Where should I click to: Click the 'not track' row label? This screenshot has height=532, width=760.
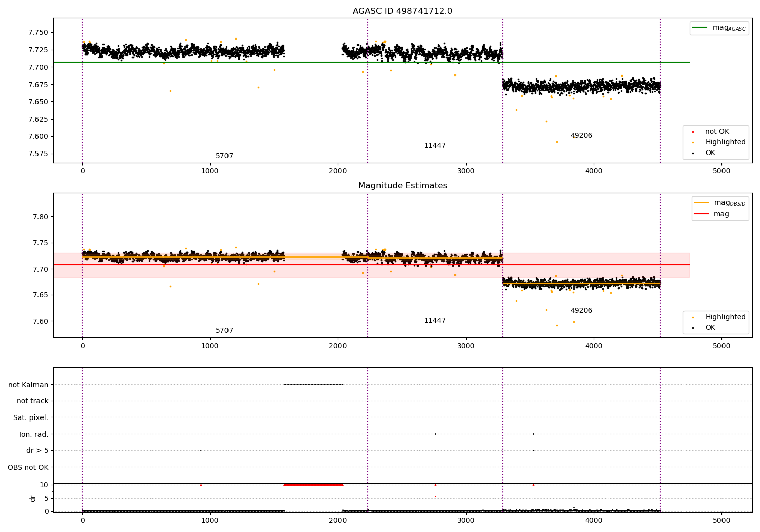pos(32,401)
